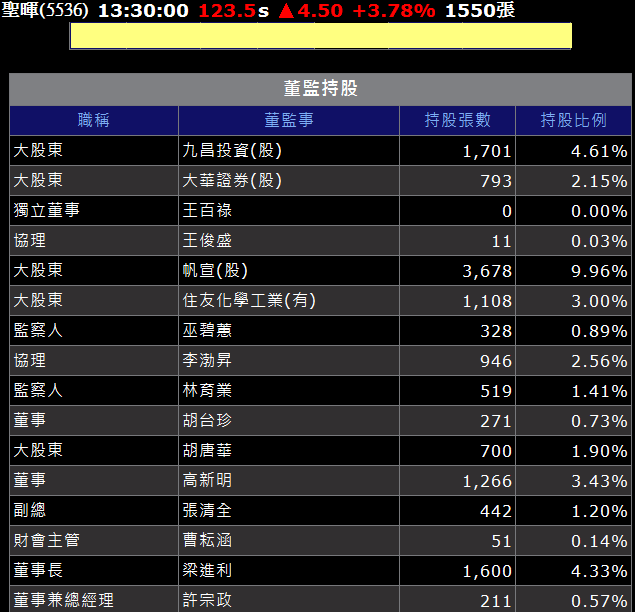Click the price change 4.50
Image resolution: width=635 pixels, height=612 pixels.
click(x=320, y=11)
